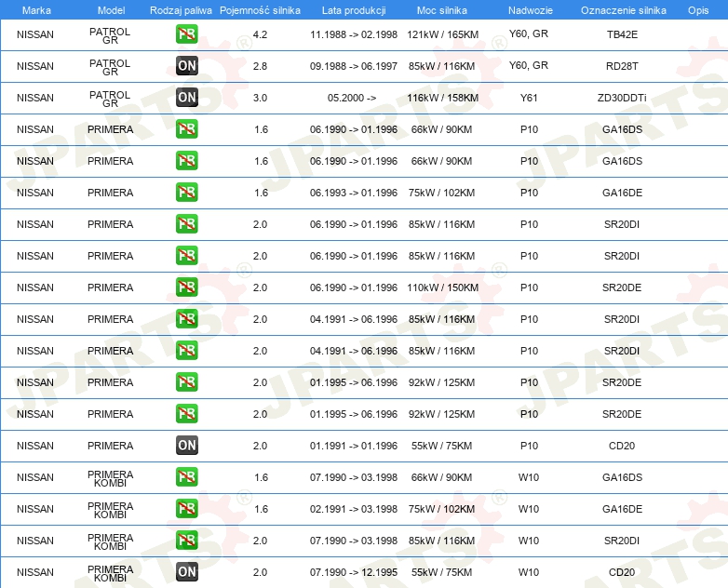Click the GA16DE engine code in the P10 row
The height and width of the screenshot is (588, 728).
(x=622, y=193)
